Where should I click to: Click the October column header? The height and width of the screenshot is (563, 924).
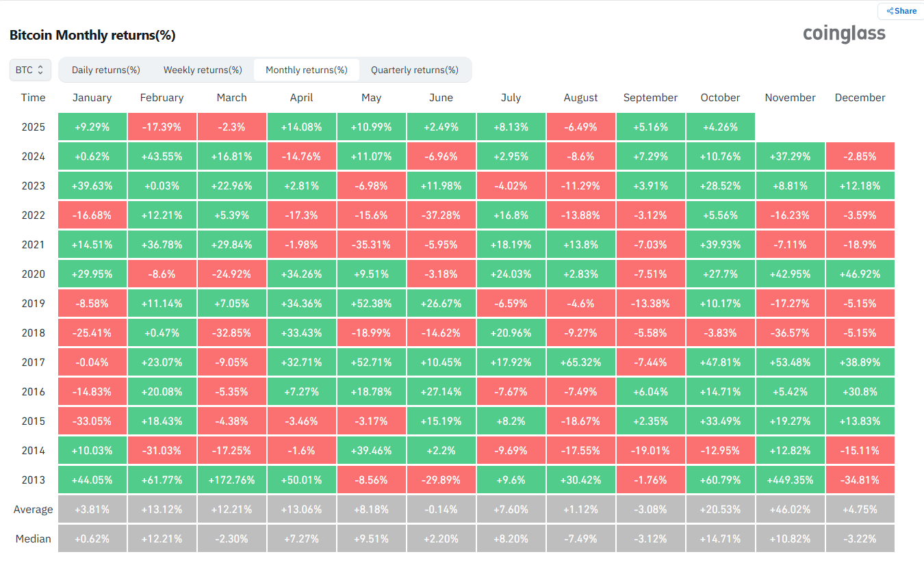(720, 98)
